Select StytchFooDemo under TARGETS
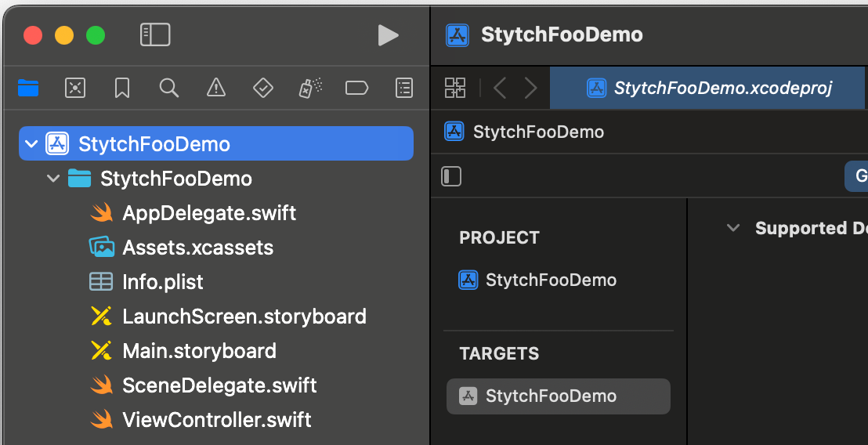This screenshot has height=445, width=868. tap(559, 396)
